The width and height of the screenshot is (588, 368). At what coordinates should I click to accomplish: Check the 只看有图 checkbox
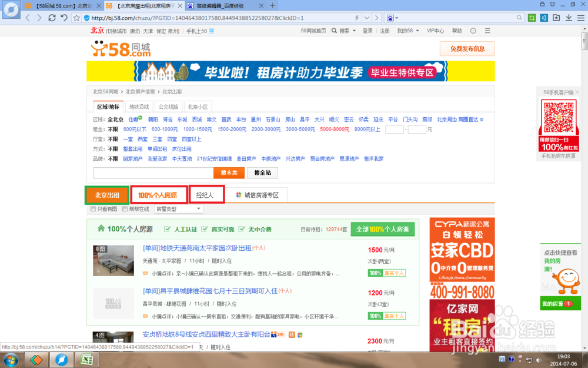coord(93,209)
